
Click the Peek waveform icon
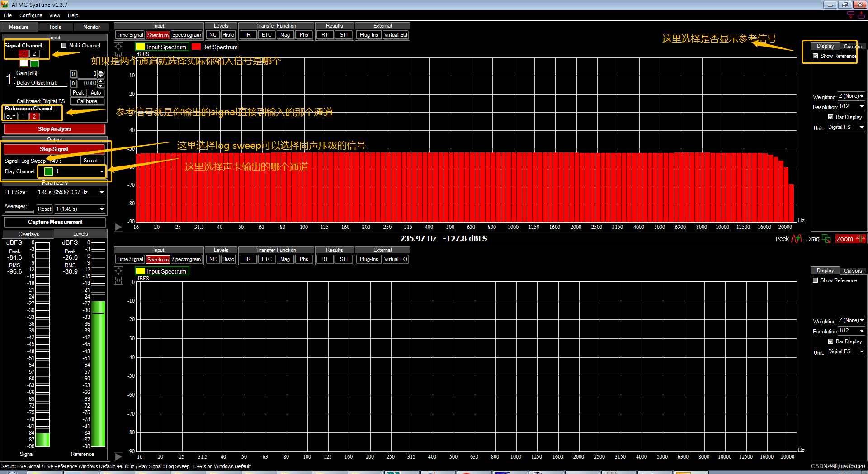797,239
